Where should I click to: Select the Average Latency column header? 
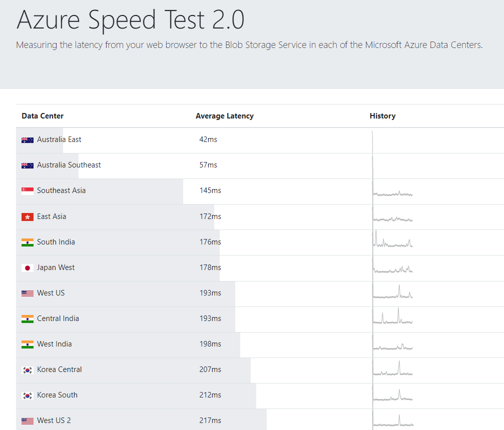point(224,116)
